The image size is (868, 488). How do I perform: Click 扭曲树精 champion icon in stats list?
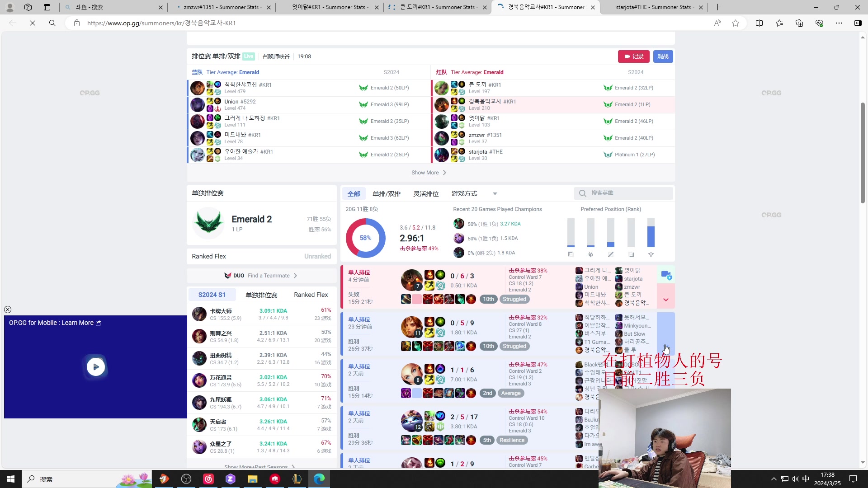pos(199,358)
